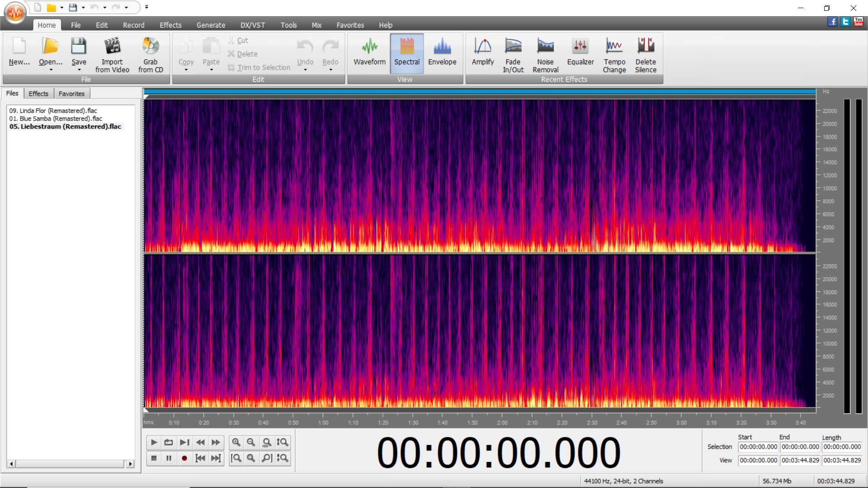Open the Effects ribbon tab

[170, 25]
